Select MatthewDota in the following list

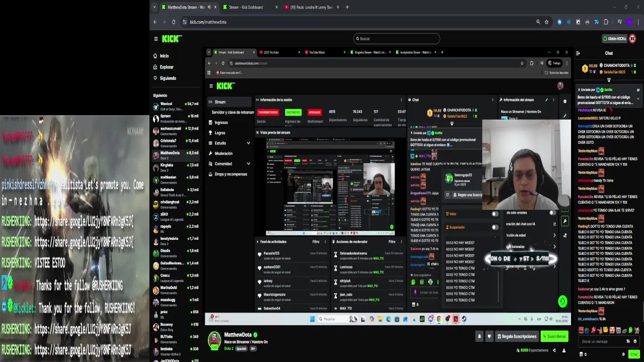(176, 155)
